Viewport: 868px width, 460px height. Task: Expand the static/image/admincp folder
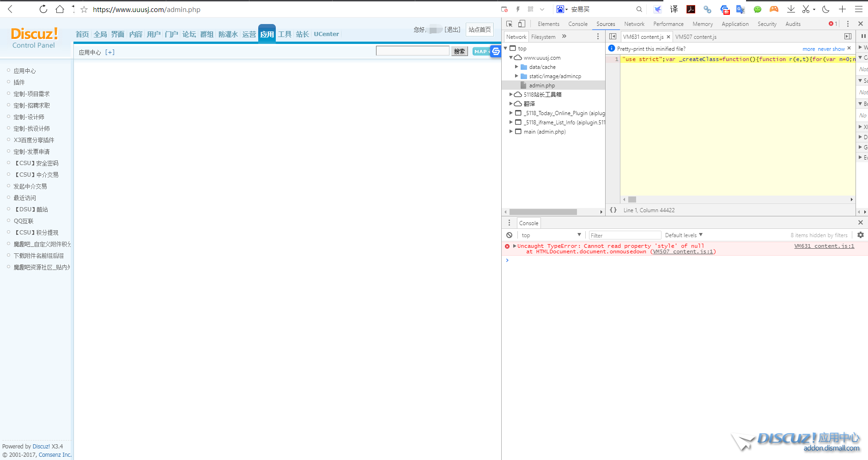(x=516, y=76)
